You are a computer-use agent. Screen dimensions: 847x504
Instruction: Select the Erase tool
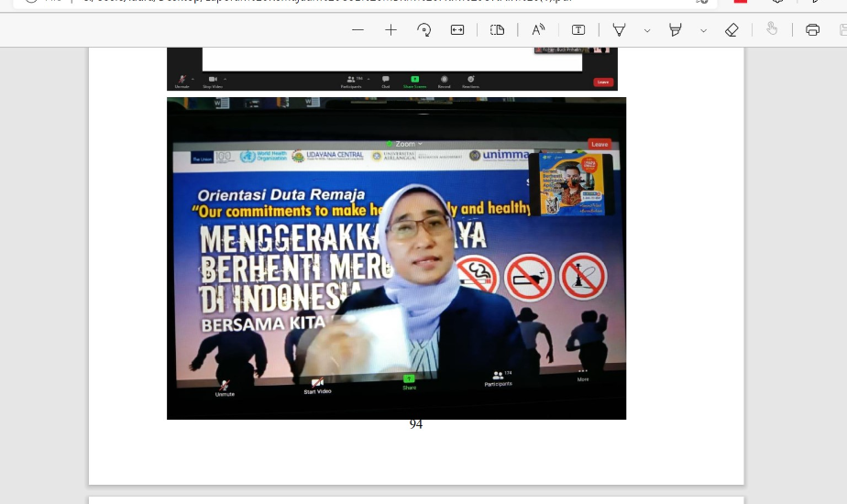tap(731, 30)
